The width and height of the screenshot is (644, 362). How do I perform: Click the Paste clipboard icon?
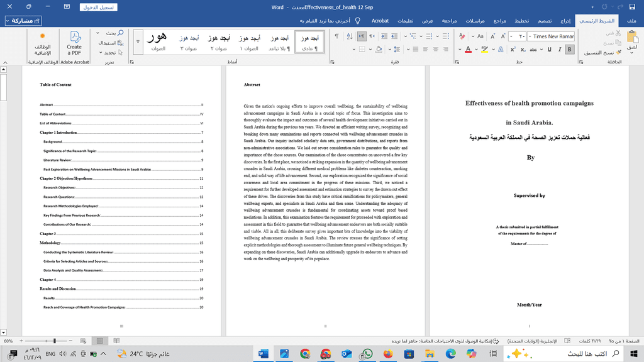632,38
